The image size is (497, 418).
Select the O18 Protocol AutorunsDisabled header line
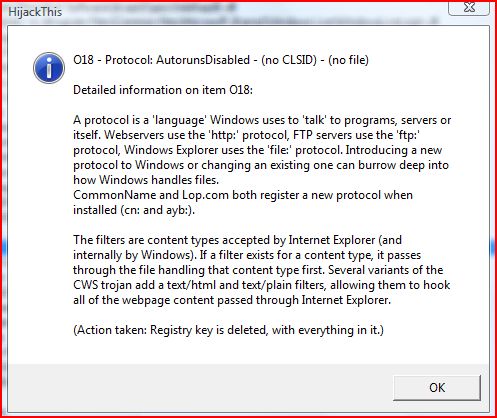221,60
